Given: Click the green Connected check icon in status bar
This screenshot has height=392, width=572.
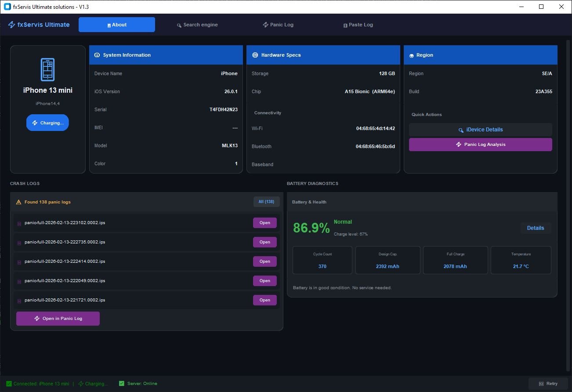Looking at the screenshot, I should click(x=9, y=384).
